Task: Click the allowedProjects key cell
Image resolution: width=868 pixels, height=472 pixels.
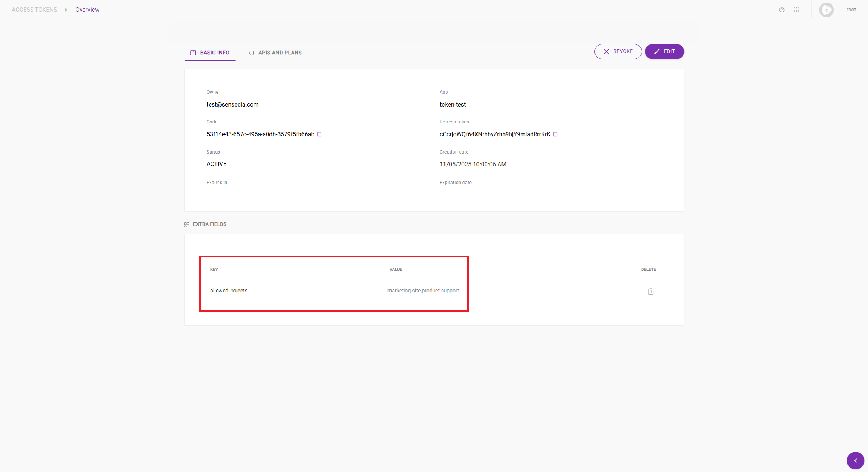Action: click(x=229, y=291)
